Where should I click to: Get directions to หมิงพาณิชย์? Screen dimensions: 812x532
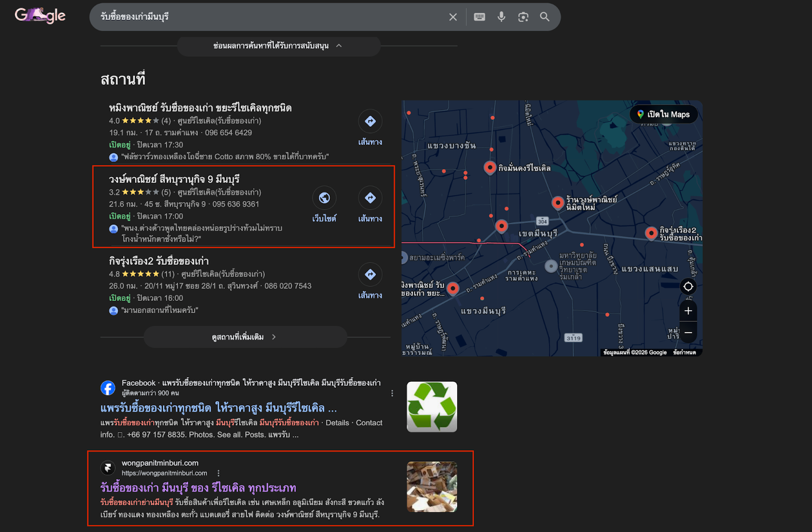point(370,121)
